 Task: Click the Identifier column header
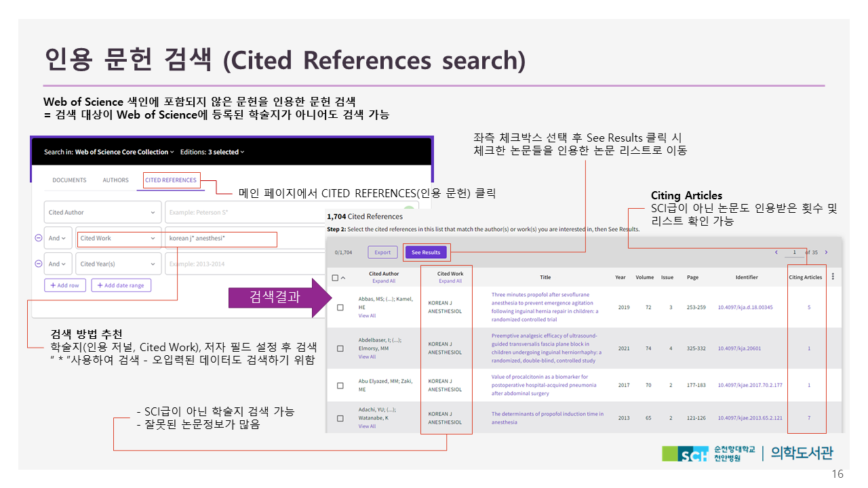tap(747, 277)
